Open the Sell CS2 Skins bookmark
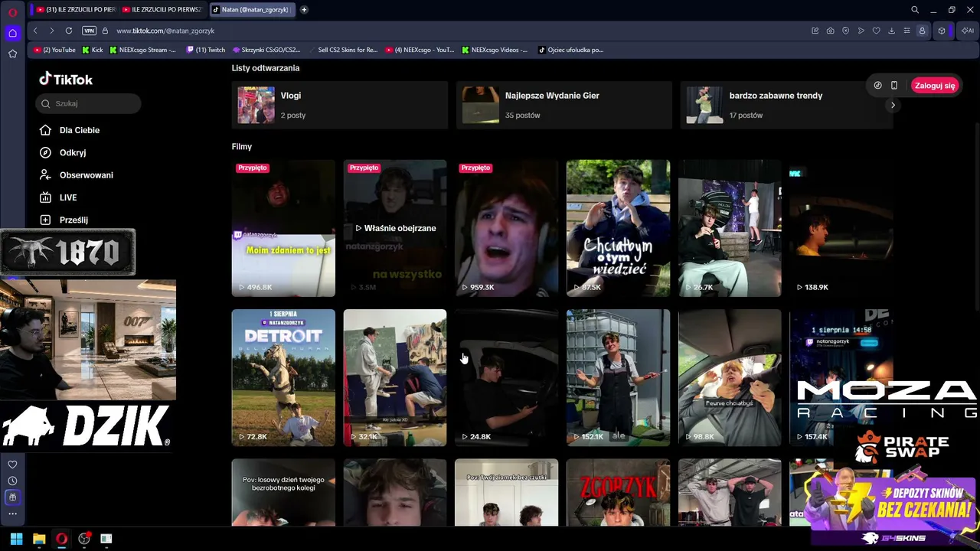This screenshot has height=551, width=980. pyautogui.click(x=343, y=50)
